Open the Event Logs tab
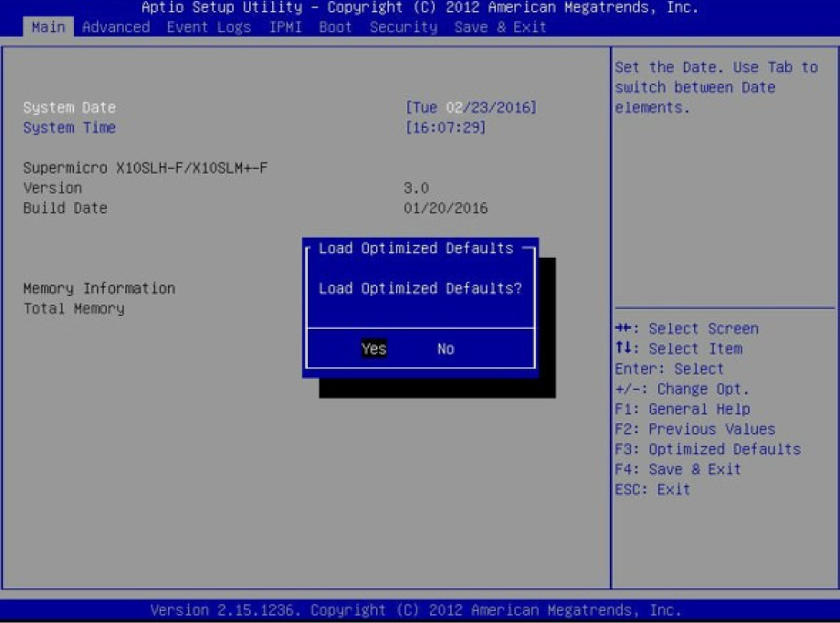Screen dimensions: 840x623 (x=208, y=26)
